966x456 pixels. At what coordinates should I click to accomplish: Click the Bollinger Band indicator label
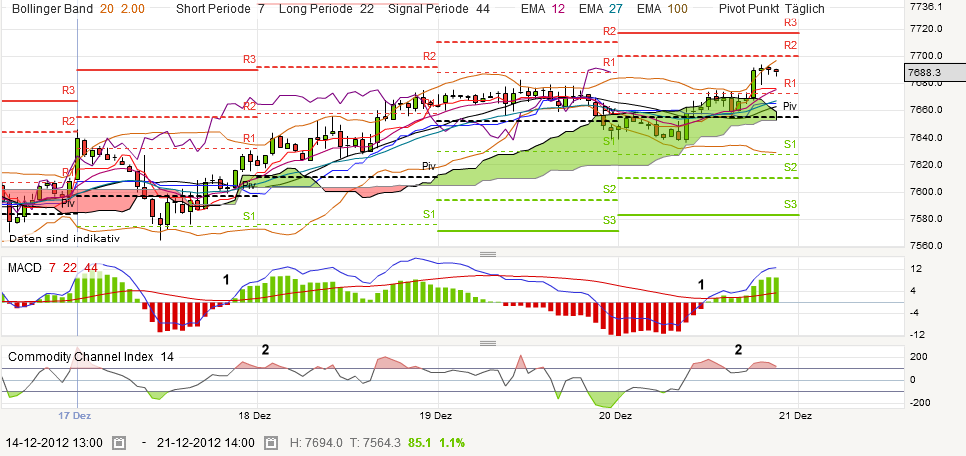(x=53, y=9)
